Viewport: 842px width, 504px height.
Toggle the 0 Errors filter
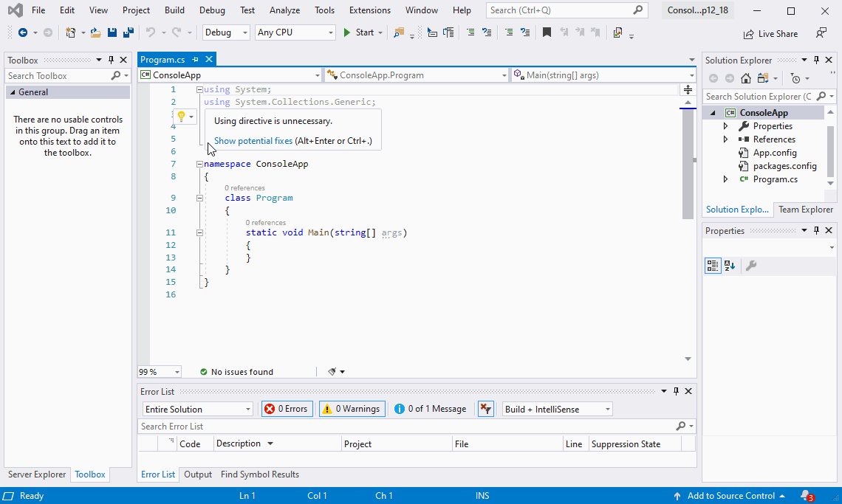coord(287,409)
